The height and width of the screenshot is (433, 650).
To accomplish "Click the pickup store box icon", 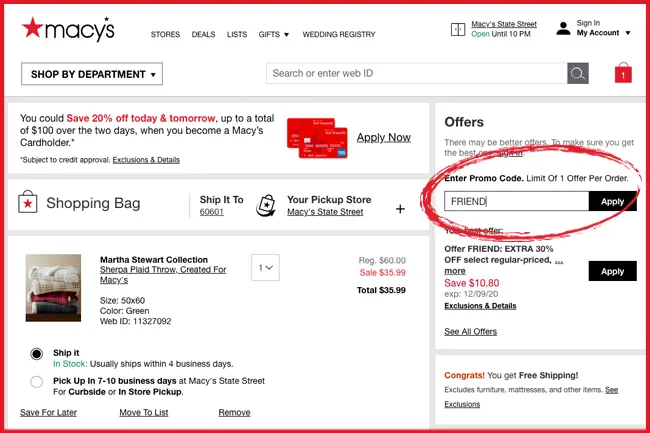I will tap(267, 205).
